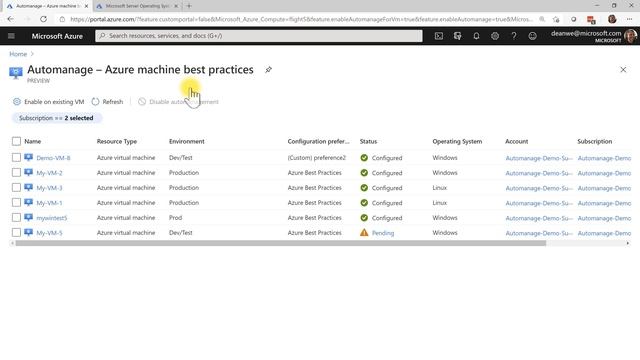
Task: Click (Custom) preference2 in Demo-VM-8 row
Action: 317,158
